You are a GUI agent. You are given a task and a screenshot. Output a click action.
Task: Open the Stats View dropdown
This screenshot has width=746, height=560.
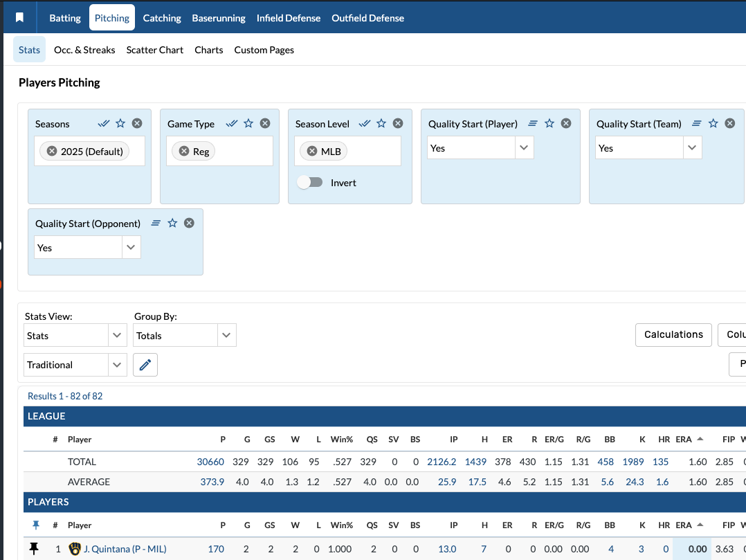117,336
